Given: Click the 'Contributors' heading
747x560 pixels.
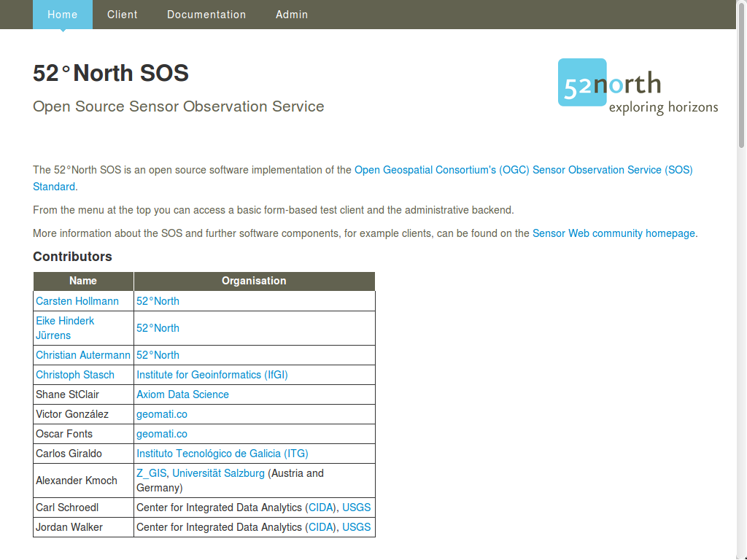Looking at the screenshot, I should click(72, 257).
